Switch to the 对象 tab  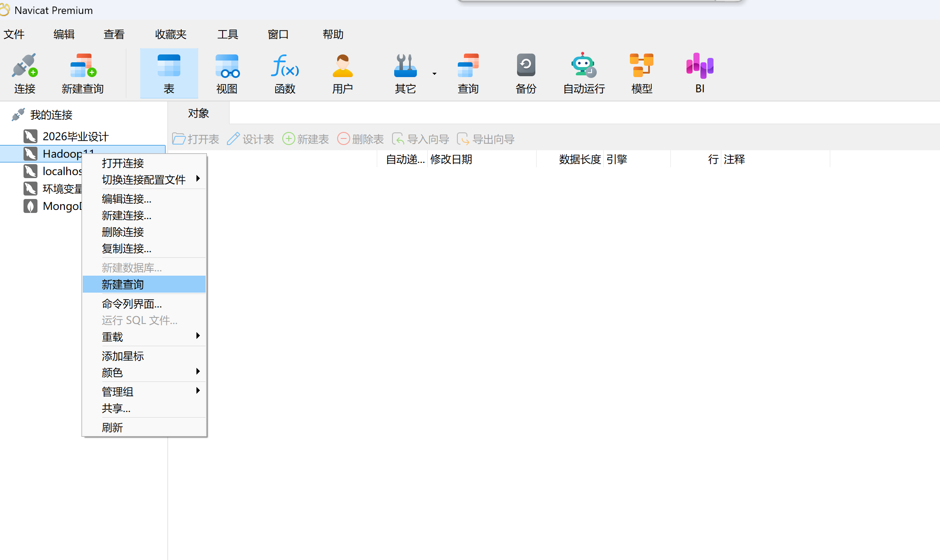(198, 113)
